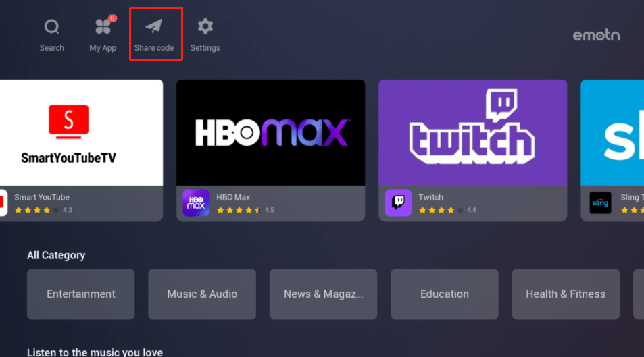The height and width of the screenshot is (357, 644).
Task: Click the Search label
Action: 52,48
